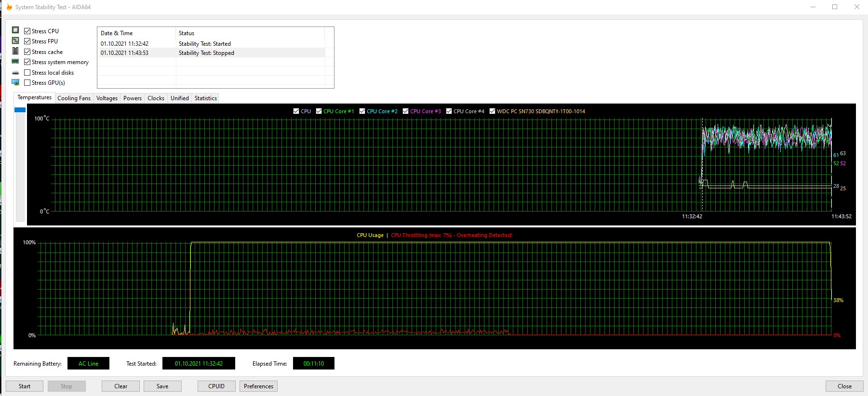868x396 pixels.
Task: Select the Stability Test: Stopped log row
Action: [x=212, y=53]
